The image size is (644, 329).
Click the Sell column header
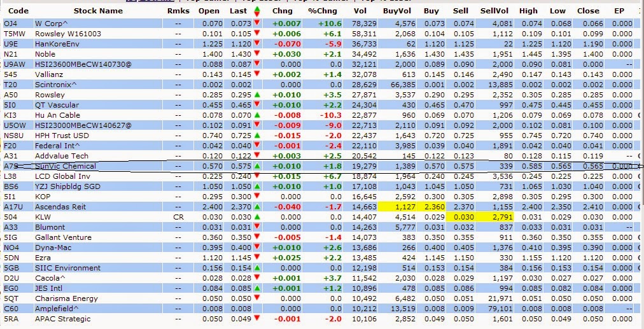(461, 11)
